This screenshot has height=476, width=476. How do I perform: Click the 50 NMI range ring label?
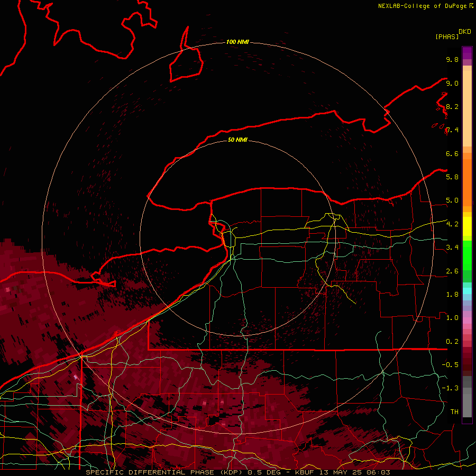coord(237,140)
